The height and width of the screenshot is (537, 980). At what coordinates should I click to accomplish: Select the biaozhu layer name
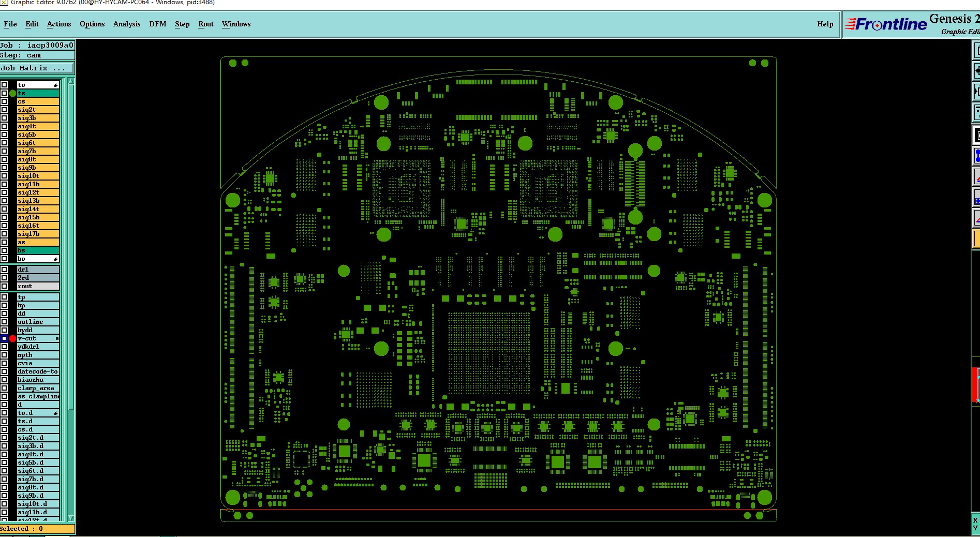(x=38, y=380)
